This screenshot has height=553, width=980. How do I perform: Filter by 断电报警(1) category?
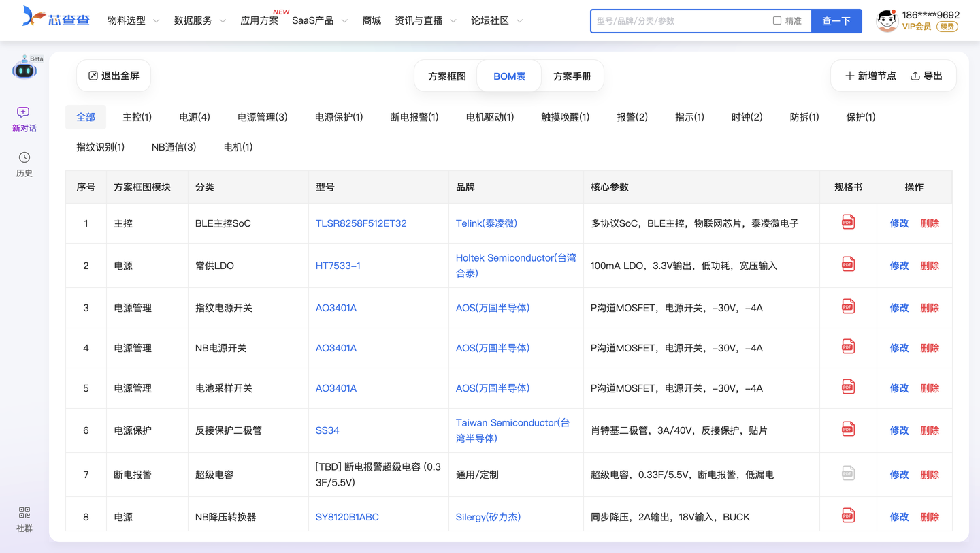414,117
